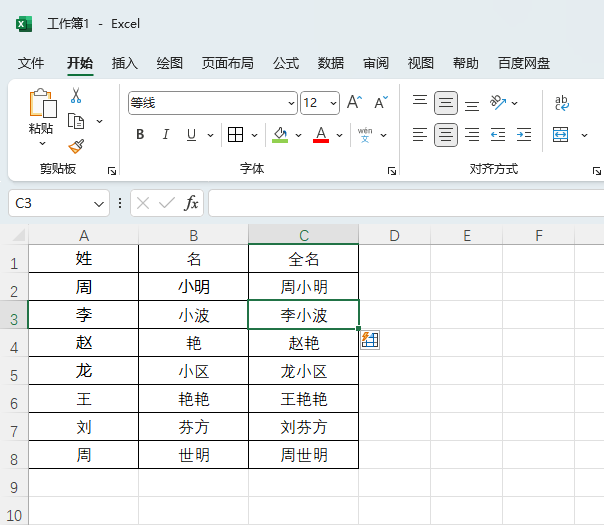Confirm entry with formula bar checkmark
The height and width of the screenshot is (525, 604).
tap(167, 203)
